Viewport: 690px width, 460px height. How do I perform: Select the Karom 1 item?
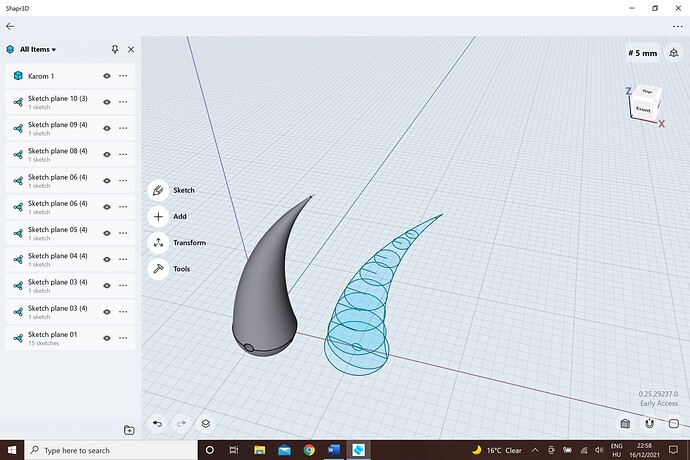click(x=70, y=76)
